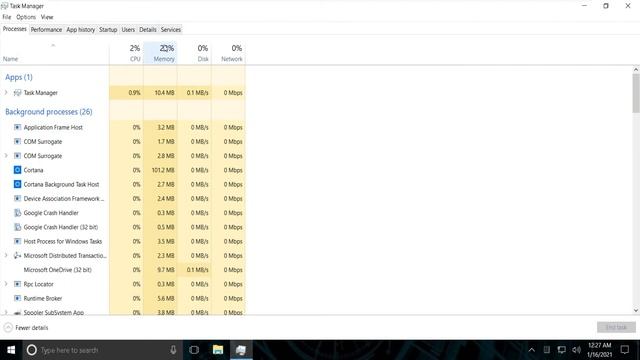Click the Task Manager taskbar icon
This screenshot has width=640, height=360.
tap(241, 350)
